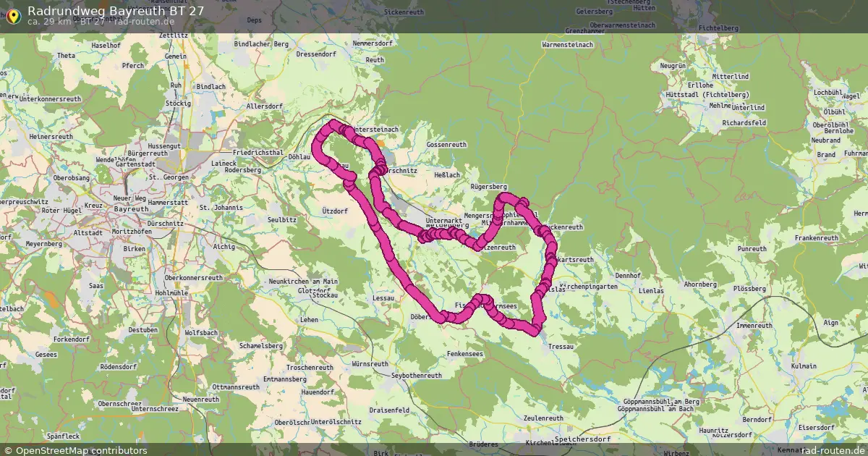Click the Richardsfeld place label

(743, 123)
